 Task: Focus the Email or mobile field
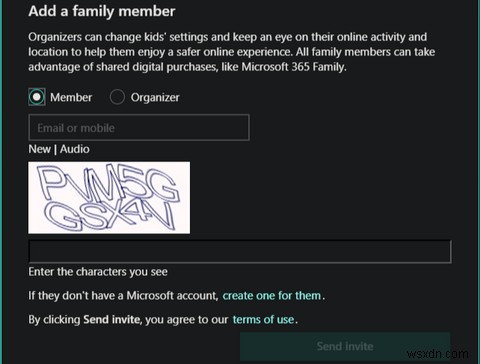tap(139, 127)
